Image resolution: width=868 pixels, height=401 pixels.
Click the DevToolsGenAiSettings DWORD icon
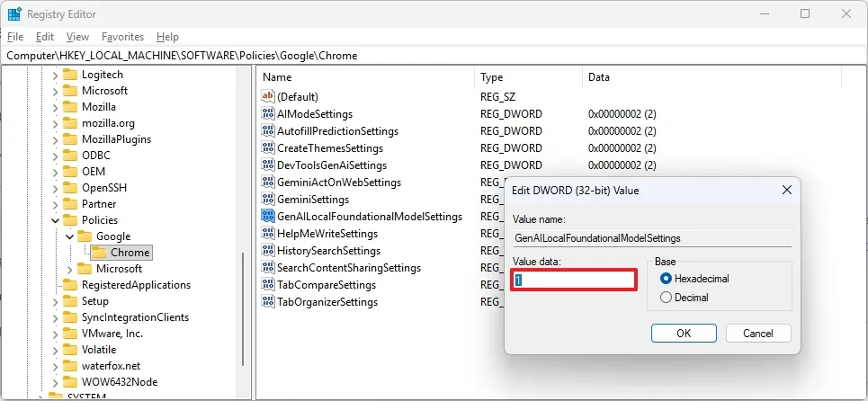pos(268,165)
